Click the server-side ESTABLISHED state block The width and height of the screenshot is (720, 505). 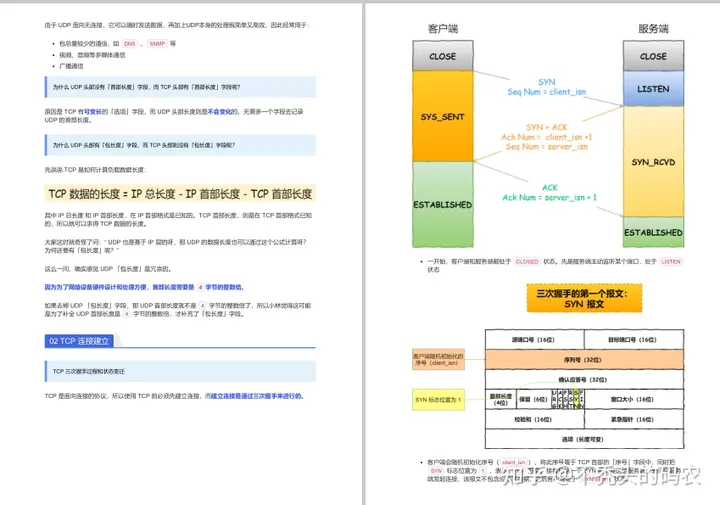coord(653,232)
